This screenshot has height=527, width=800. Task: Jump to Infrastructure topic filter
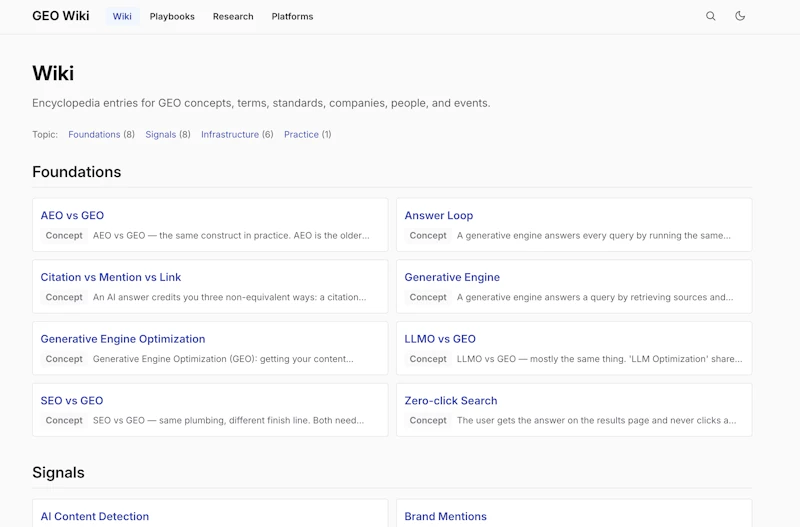click(x=230, y=134)
